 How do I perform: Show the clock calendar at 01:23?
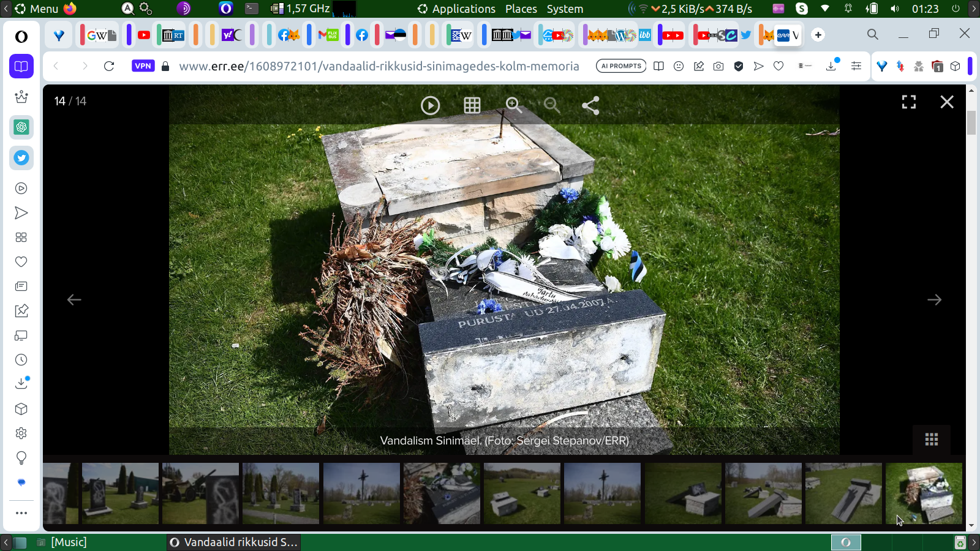(925, 9)
